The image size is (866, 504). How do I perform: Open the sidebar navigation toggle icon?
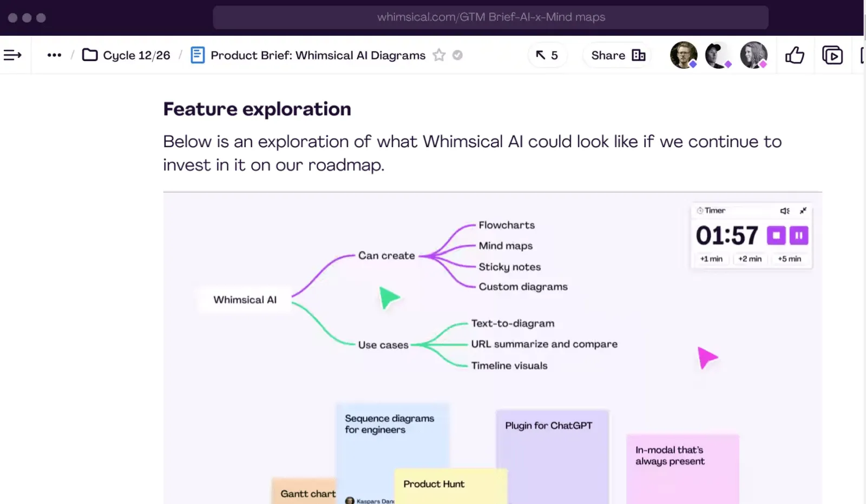[x=12, y=55]
